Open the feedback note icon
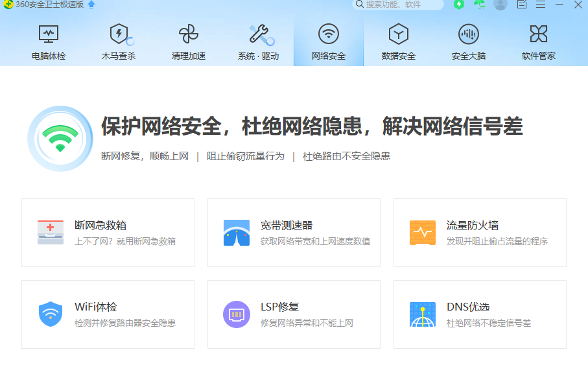 point(522,5)
